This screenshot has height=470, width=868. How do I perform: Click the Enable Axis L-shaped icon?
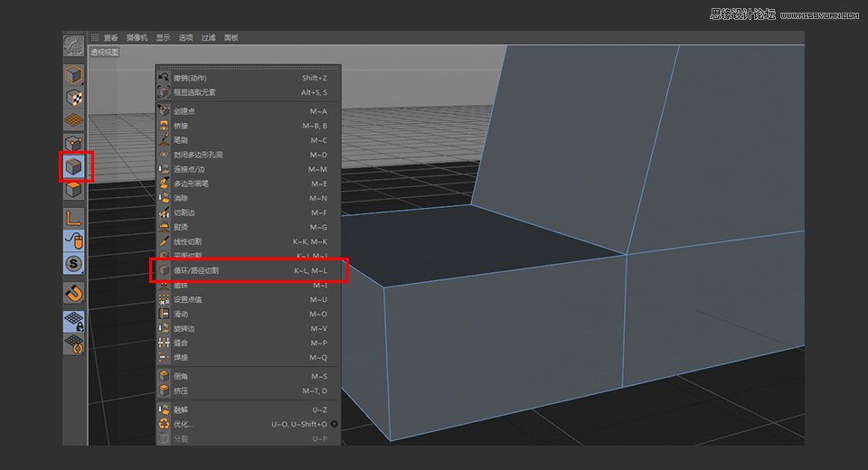(x=73, y=218)
